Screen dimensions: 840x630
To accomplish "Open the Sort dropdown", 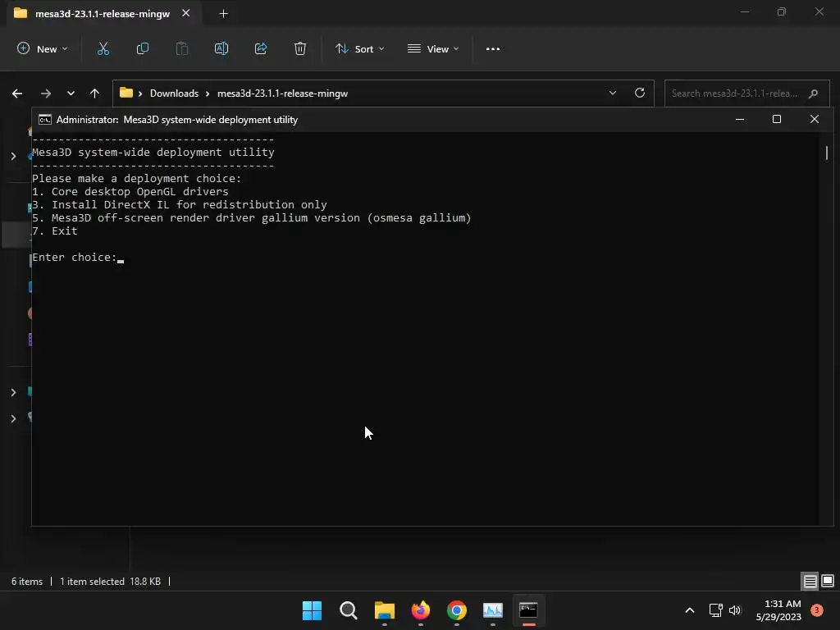I will (x=359, y=48).
